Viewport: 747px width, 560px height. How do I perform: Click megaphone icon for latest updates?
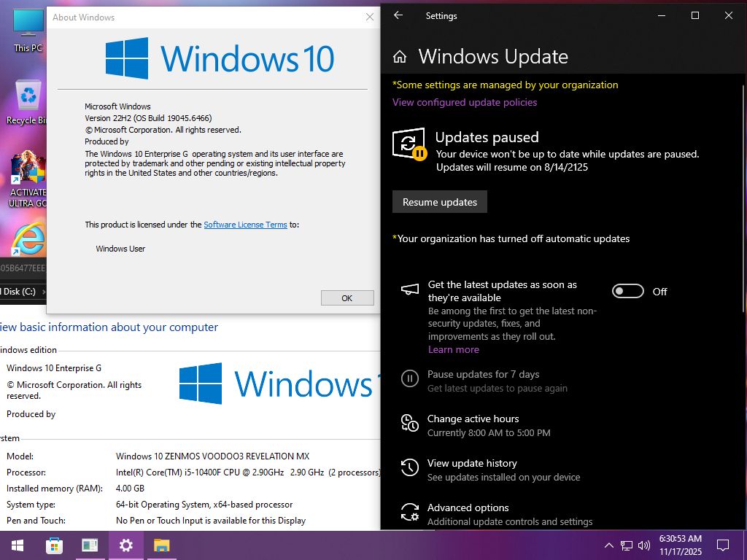coord(410,289)
